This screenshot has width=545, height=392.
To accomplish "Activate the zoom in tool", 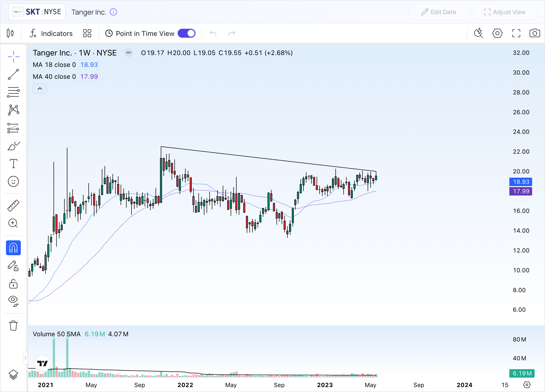I will (x=13, y=223).
